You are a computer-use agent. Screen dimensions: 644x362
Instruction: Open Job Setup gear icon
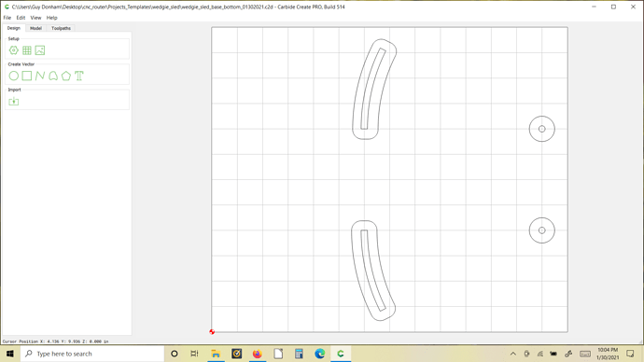coord(14,50)
